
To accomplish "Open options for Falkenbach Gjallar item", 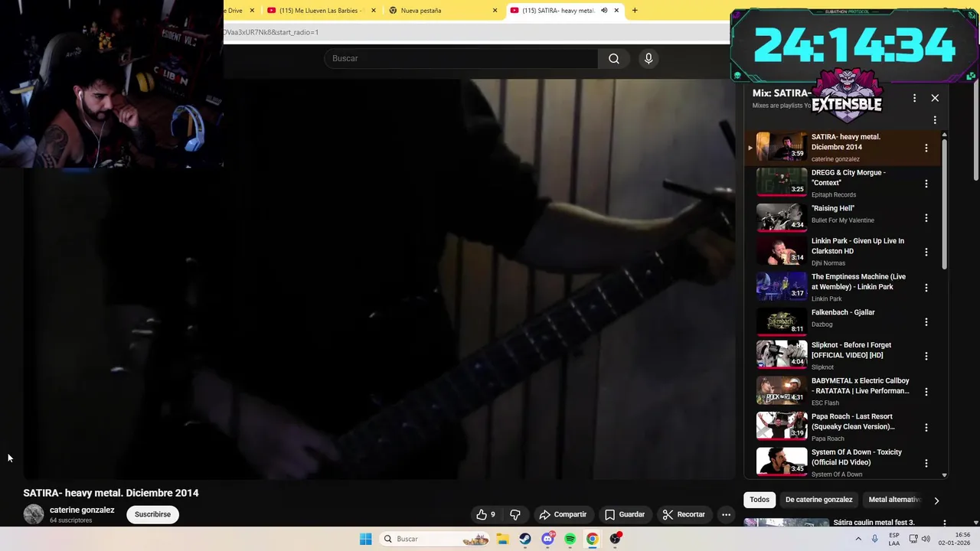I will [x=926, y=322].
